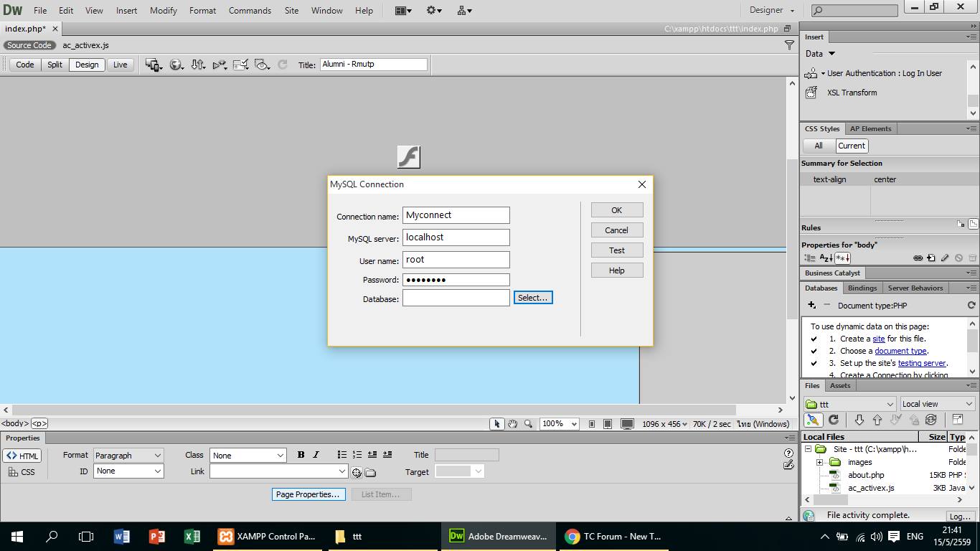Open the Format Paragraph dropdown
This screenshot has height=551, width=980.
pyautogui.click(x=128, y=456)
